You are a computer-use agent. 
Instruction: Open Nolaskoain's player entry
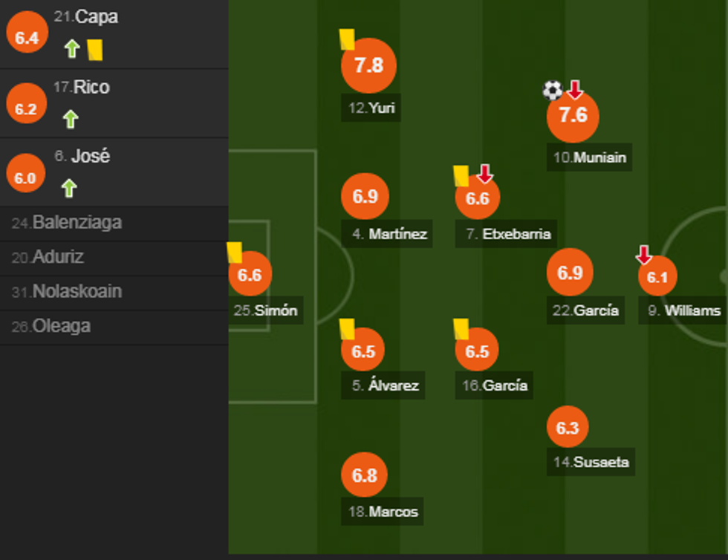[x=77, y=292]
